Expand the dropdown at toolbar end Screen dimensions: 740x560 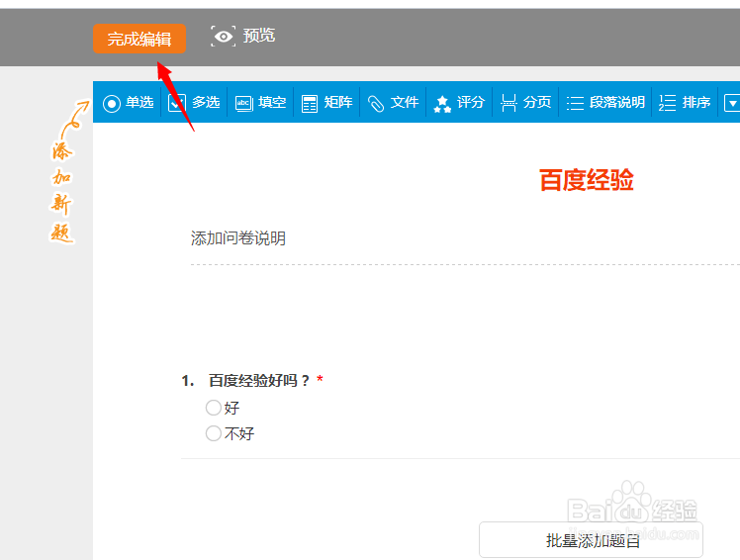732,103
